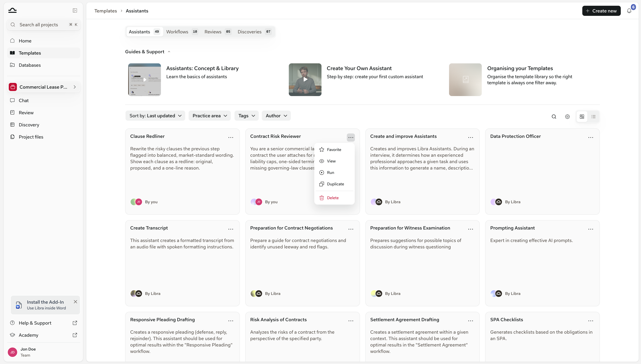The image size is (641, 364).
Task: Click the Search all projects field
Action: [x=44, y=24]
